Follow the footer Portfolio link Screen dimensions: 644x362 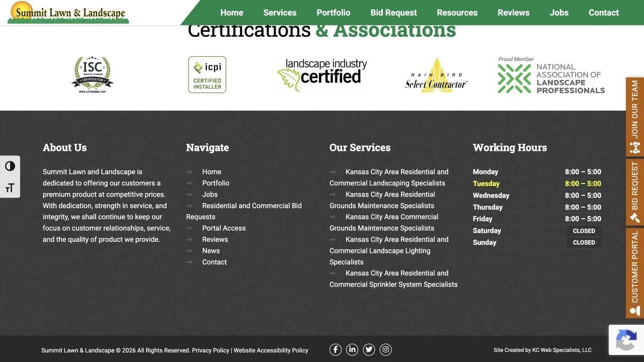point(216,183)
